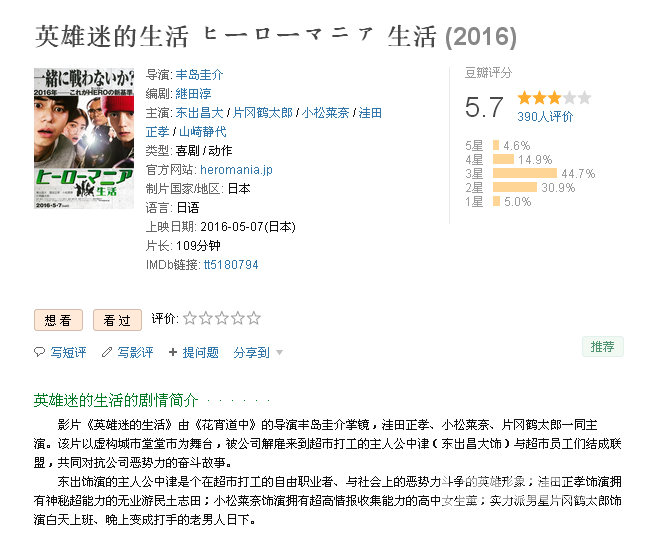Open the IMDb link tt5180794
The width and height of the screenshot is (649, 543).
231,264
